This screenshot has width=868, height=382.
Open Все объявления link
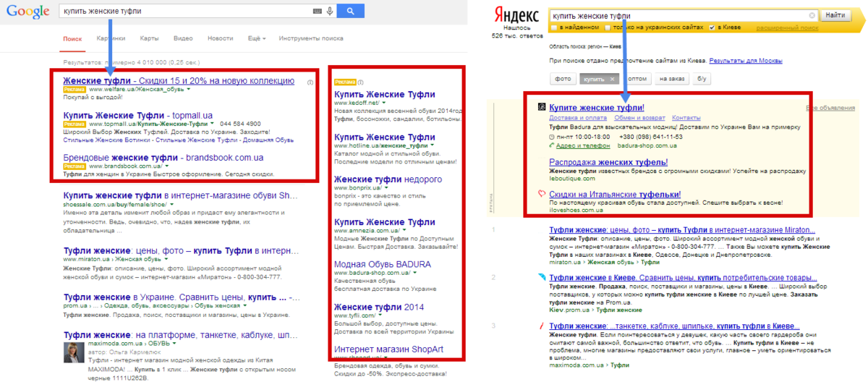(x=830, y=108)
